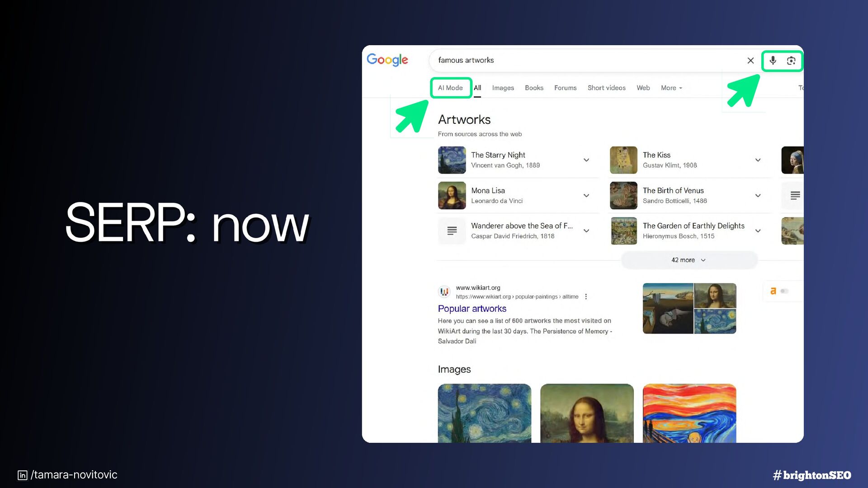Clear the search query with X icon
The image size is (868, 488).
point(750,61)
